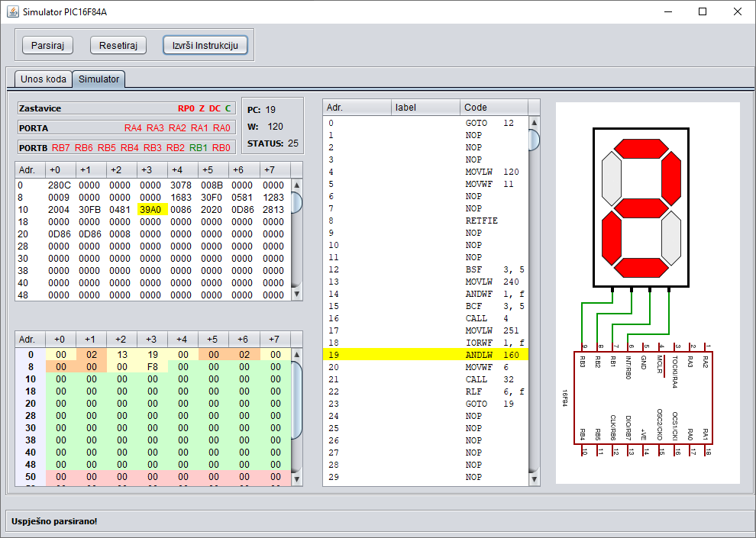Select code row RLF 6, f

pos(426,391)
